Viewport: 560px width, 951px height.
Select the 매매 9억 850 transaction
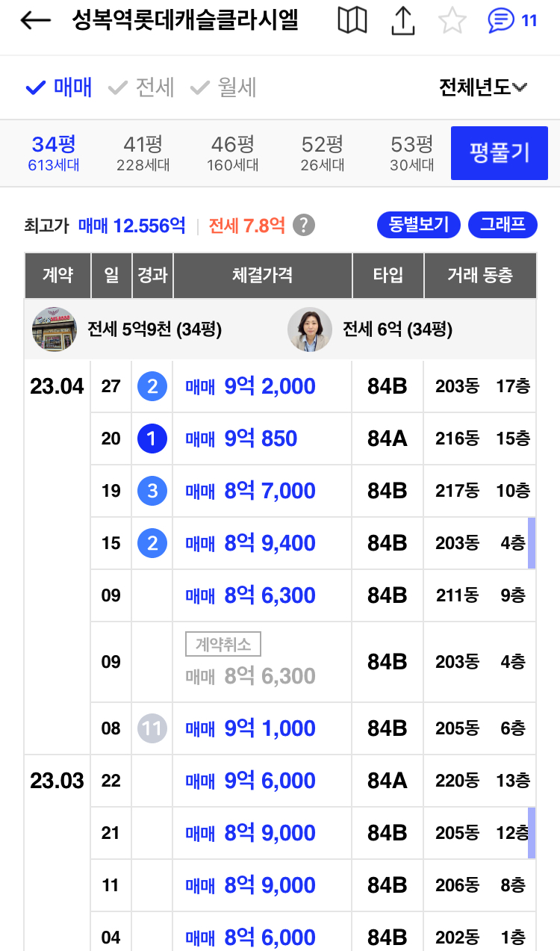[241, 439]
